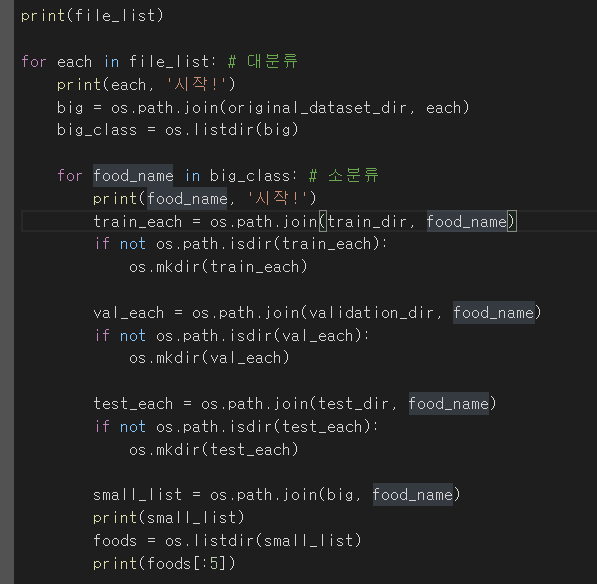The width and height of the screenshot is (597, 584).
Task: Click the print(file_list) line
Action: coord(92,16)
